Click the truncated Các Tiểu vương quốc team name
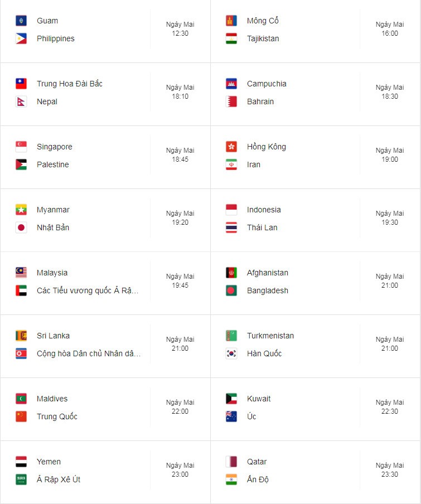The image size is (421, 504). point(88,290)
